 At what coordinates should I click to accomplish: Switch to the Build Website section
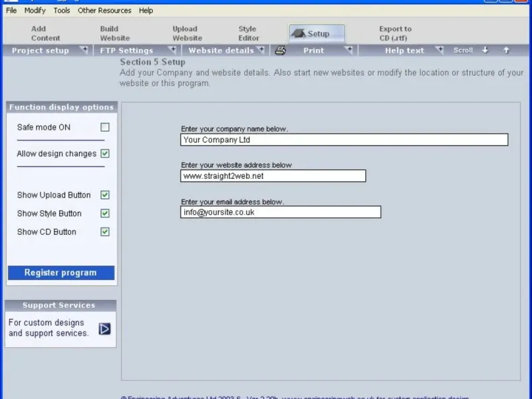point(114,33)
